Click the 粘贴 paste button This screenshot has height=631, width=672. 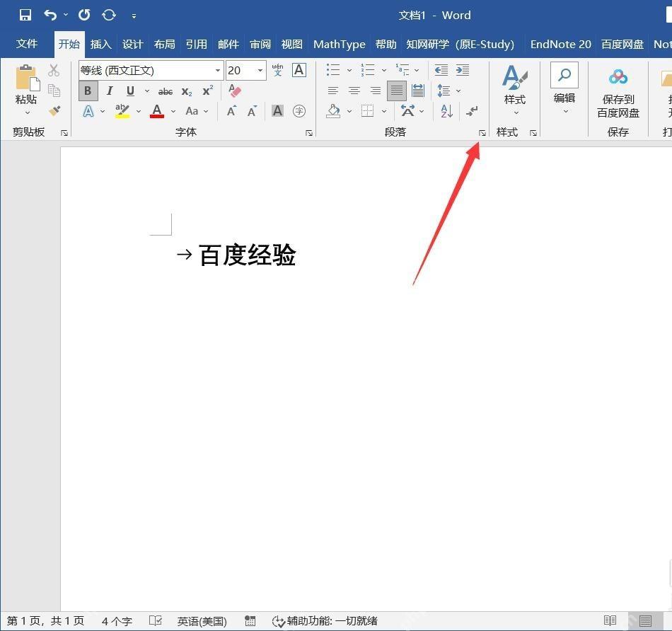[27, 90]
